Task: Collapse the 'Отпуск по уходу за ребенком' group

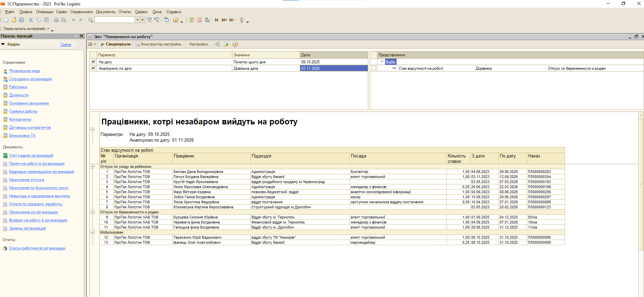Action: (x=93, y=167)
